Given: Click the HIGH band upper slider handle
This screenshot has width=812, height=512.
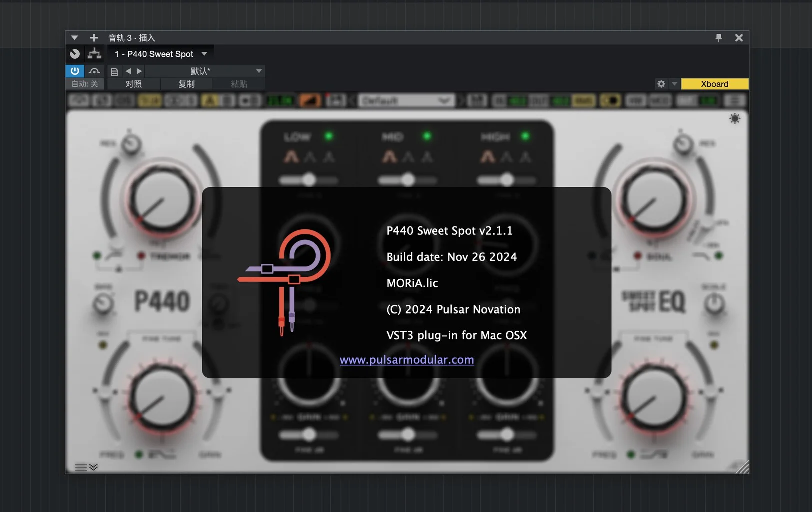Looking at the screenshot, I should [x=507, y=179].
